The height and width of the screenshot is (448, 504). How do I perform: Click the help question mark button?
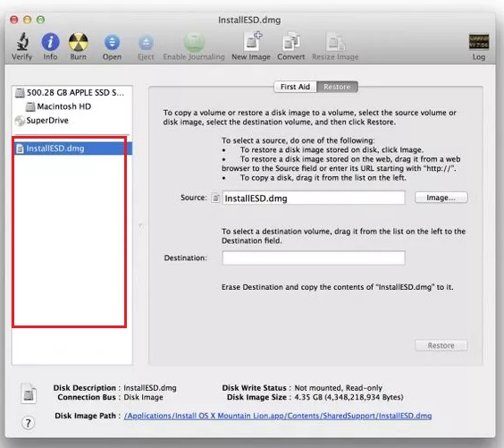coord(28,423)
